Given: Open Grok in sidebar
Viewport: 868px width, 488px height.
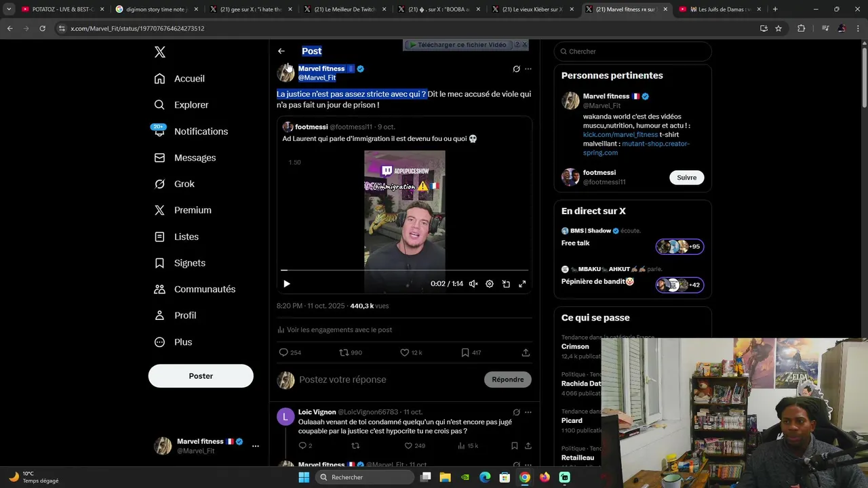Looking at the screenshot, I should tap(174, 184).
